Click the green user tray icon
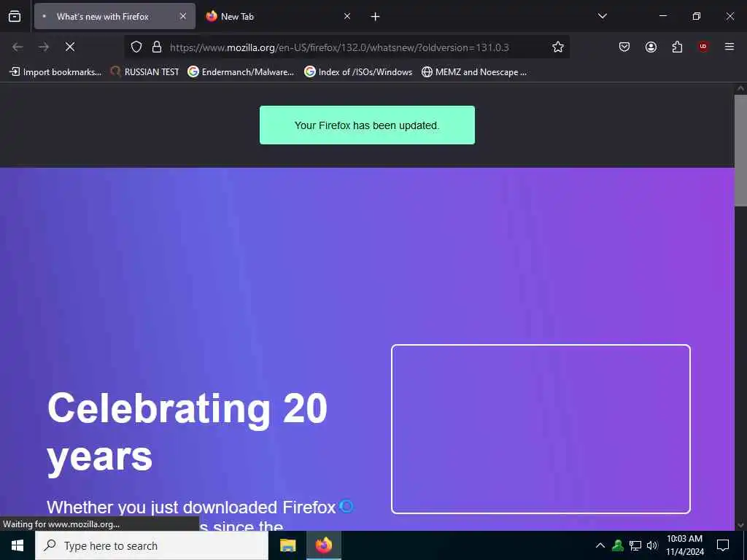 618,545
